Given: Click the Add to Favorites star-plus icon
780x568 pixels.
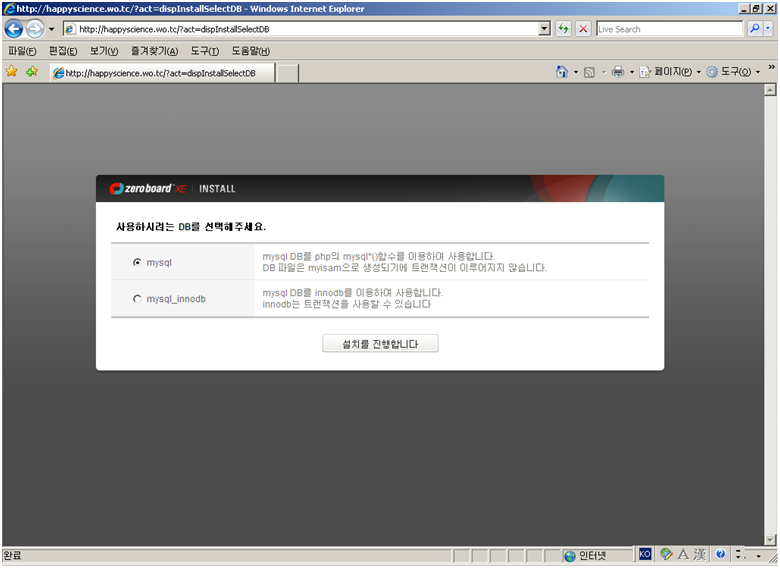Looking at the screenshot, I should coord(32,72).
